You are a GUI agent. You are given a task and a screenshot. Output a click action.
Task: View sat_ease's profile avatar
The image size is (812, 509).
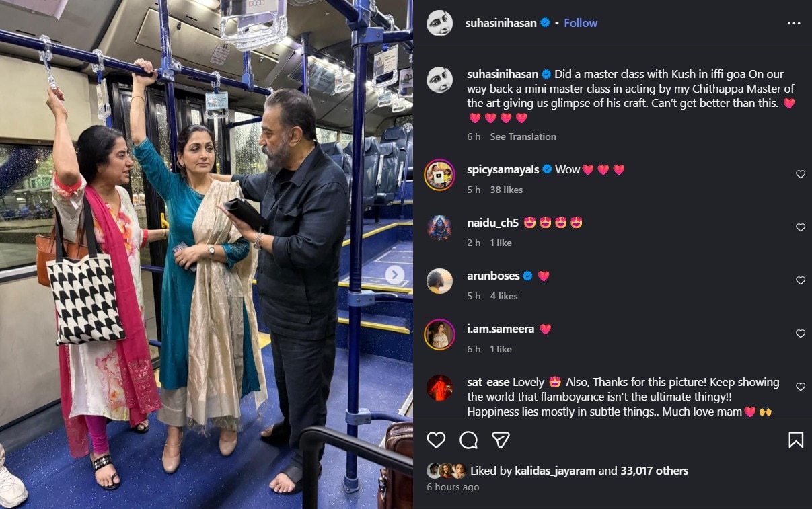[x=439, y=387]
